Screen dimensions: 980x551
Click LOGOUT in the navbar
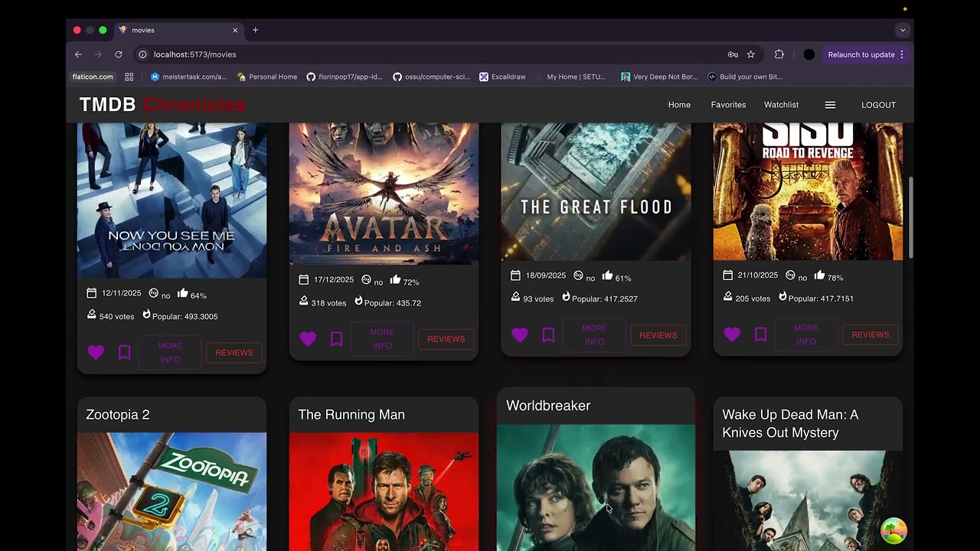tap(878, 105)
